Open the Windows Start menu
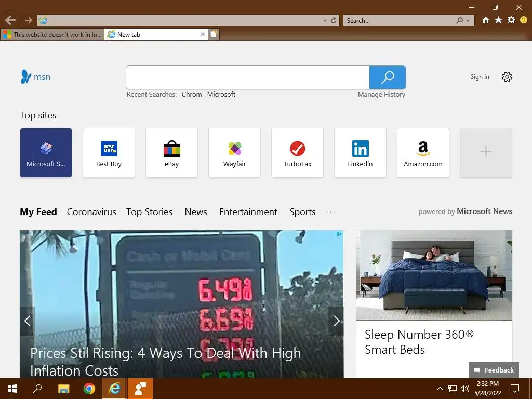Image resolution: width=532 pixels, height=399 pixels. tap(12, 389)
